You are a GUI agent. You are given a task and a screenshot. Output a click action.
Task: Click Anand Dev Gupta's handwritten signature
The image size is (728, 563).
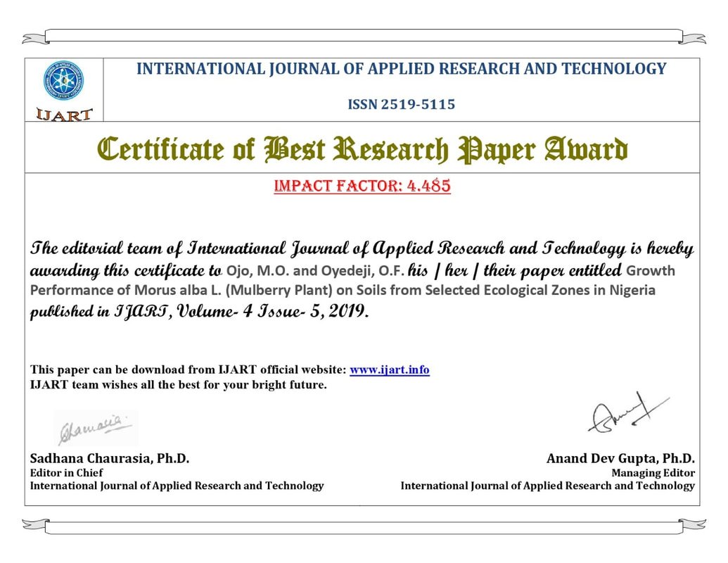pos(627,413)
